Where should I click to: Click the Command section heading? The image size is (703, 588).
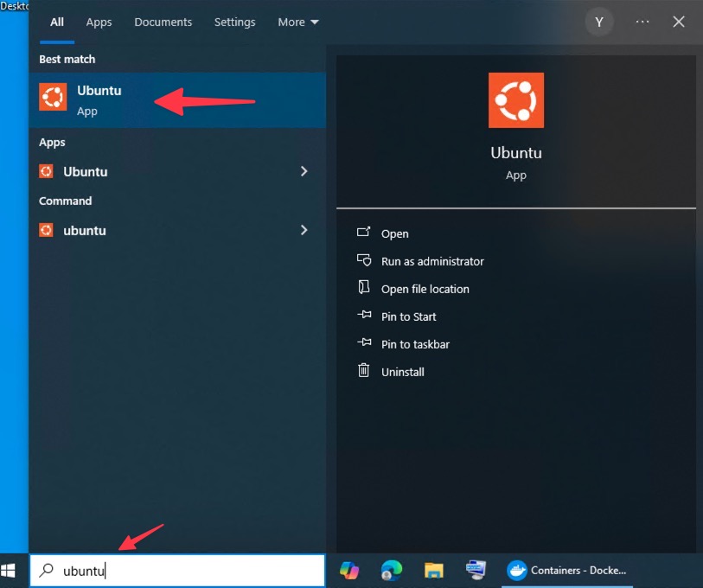[x=65, y=201]
